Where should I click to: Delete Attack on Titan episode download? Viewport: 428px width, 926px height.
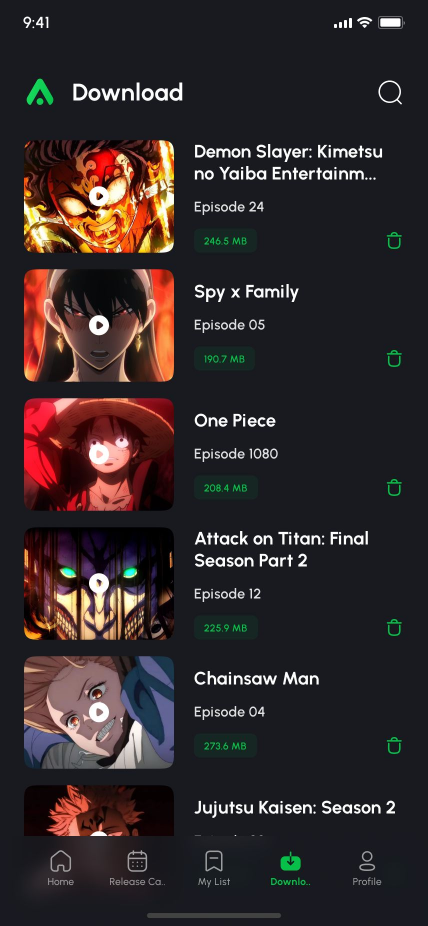click(394, 627)
